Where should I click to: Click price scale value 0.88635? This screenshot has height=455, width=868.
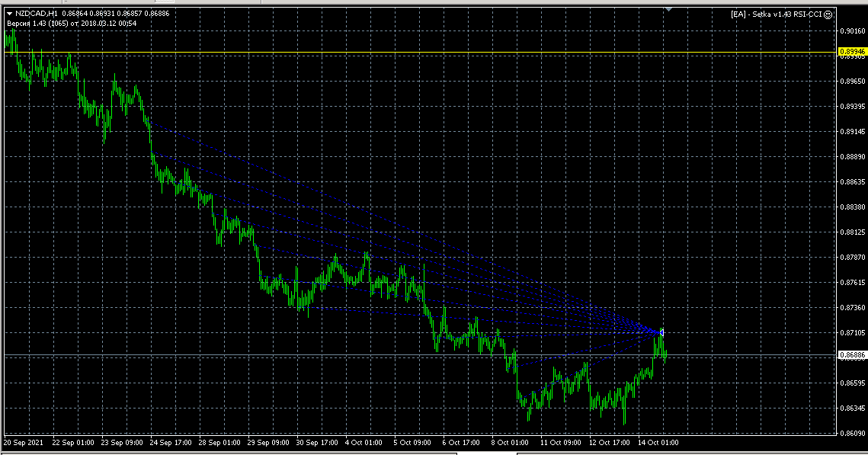[x=853, y=181]
